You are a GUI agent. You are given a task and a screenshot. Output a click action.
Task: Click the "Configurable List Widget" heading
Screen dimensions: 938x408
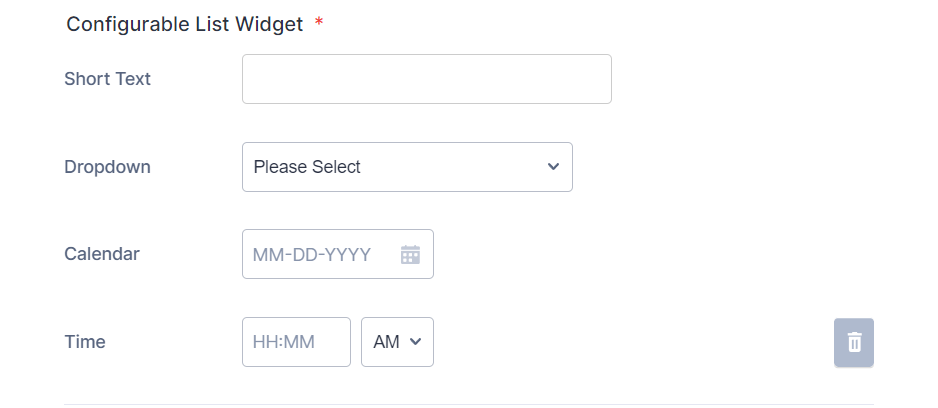pyautogui.click(x=184, y=25)
